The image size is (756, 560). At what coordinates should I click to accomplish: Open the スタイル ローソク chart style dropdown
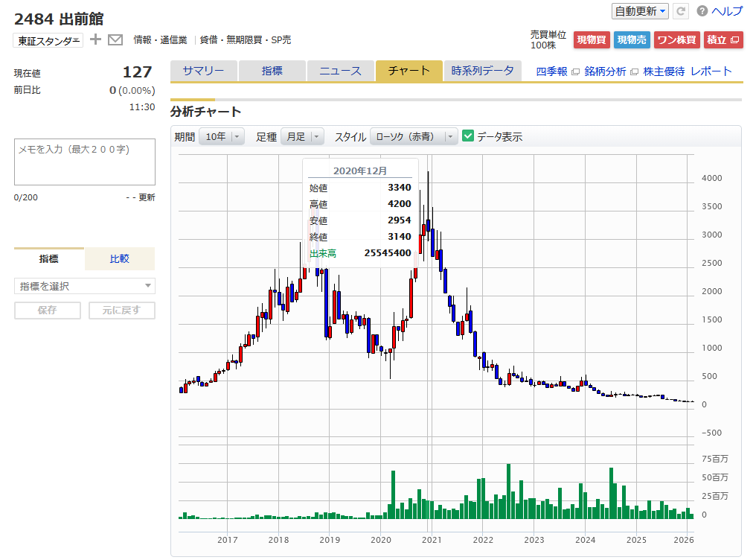coord(414,136)
